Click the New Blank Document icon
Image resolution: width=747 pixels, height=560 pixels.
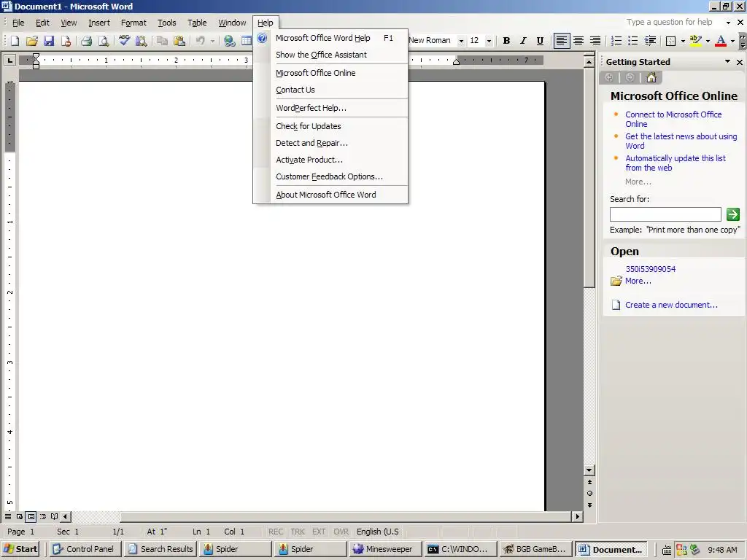(15, 41)
